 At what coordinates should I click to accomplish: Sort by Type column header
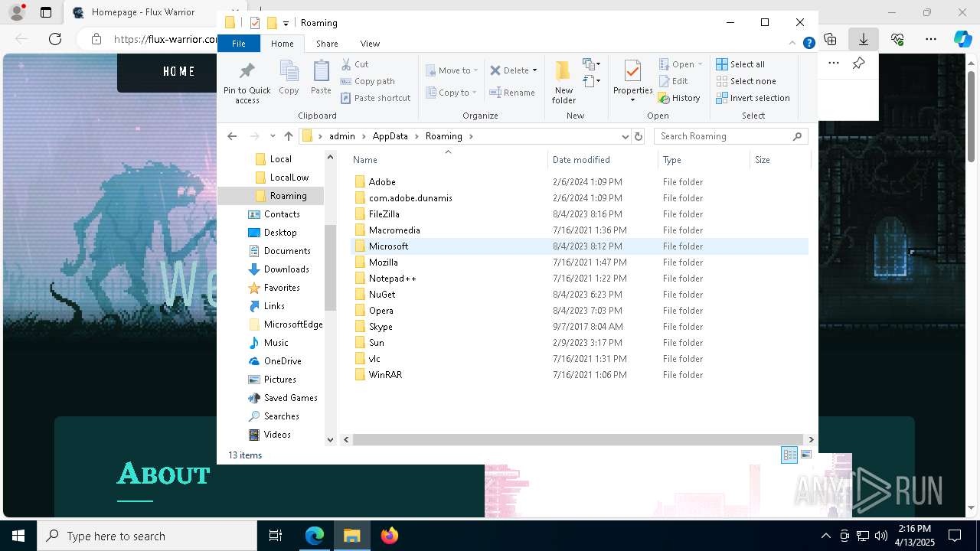(704, 160)
